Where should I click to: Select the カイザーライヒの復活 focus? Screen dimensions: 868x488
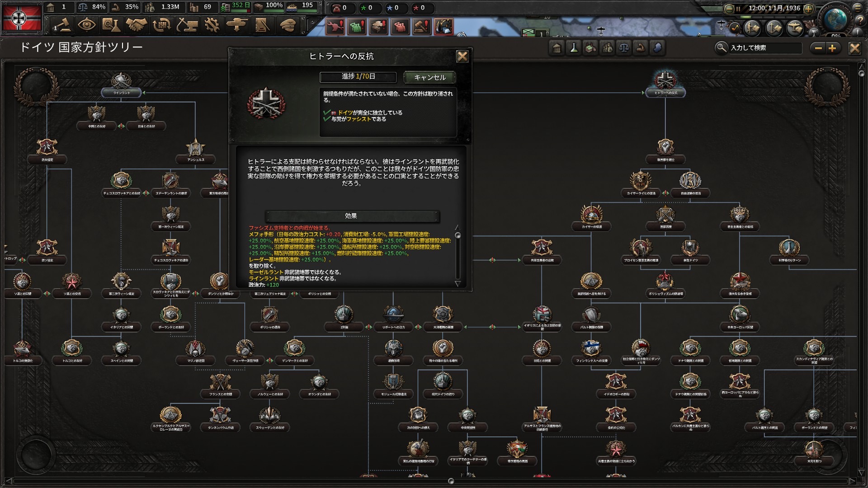tap(641, 185)
